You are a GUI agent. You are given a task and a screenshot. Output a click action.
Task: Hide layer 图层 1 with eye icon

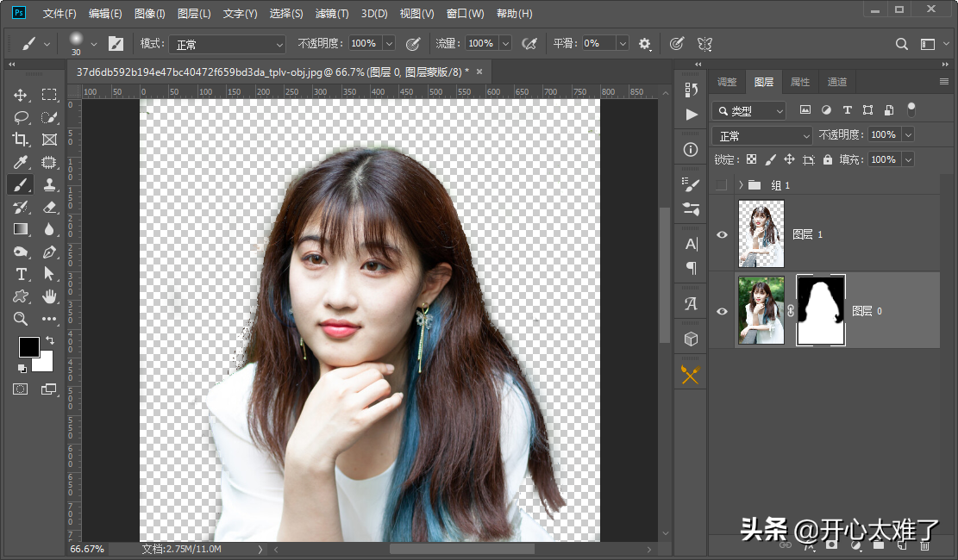click(x=722, y=234)
